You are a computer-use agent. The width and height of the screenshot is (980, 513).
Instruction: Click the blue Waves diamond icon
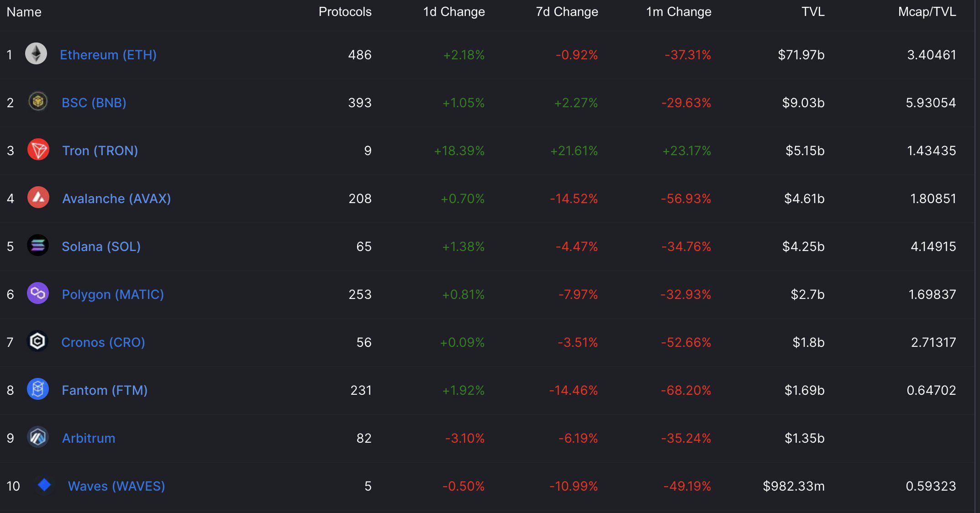[44, 485]
